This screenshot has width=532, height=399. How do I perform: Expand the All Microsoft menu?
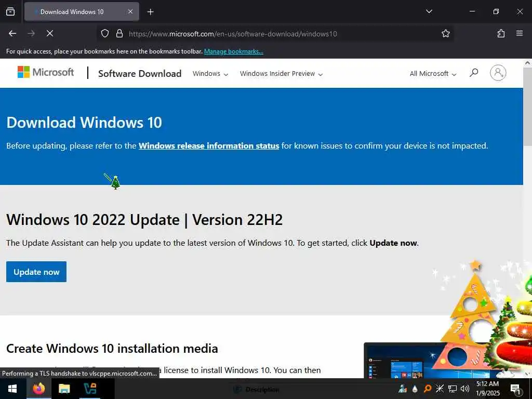[433, 74]
